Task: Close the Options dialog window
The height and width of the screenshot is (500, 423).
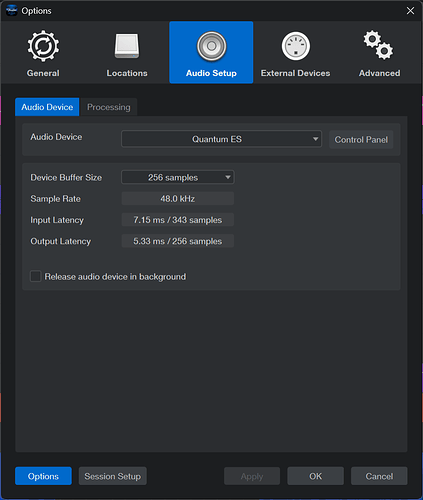Action: point(410,11)
